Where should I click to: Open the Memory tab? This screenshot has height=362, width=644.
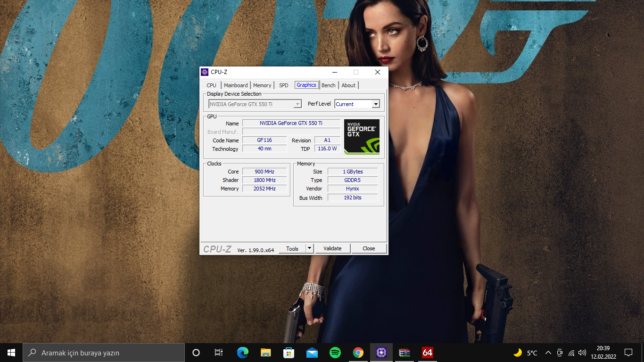pyautogui.click(x=262, y=85)
